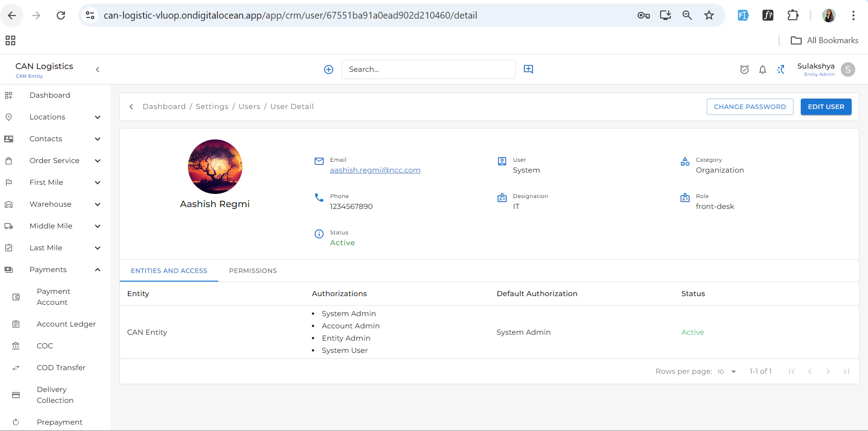
Task: Expand the Middle Mile menu
Action: tap(98, 226)
